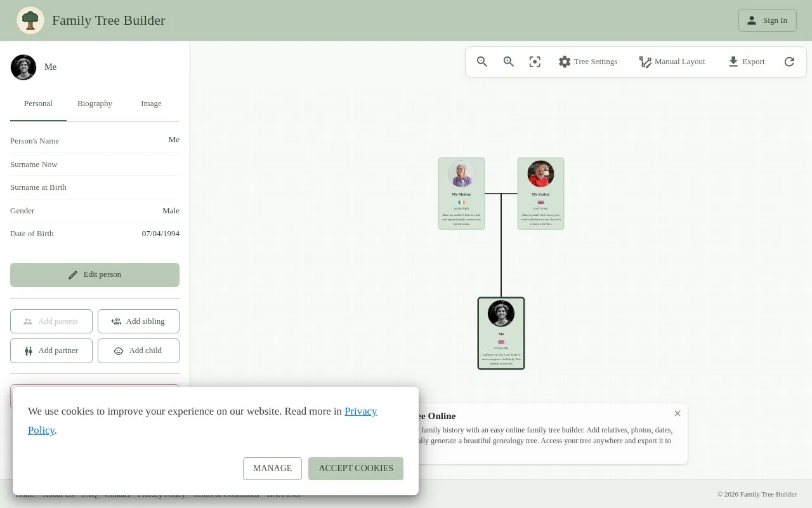Open Manage cookie preferences
The image size is (812, 508).
[272, 469]
